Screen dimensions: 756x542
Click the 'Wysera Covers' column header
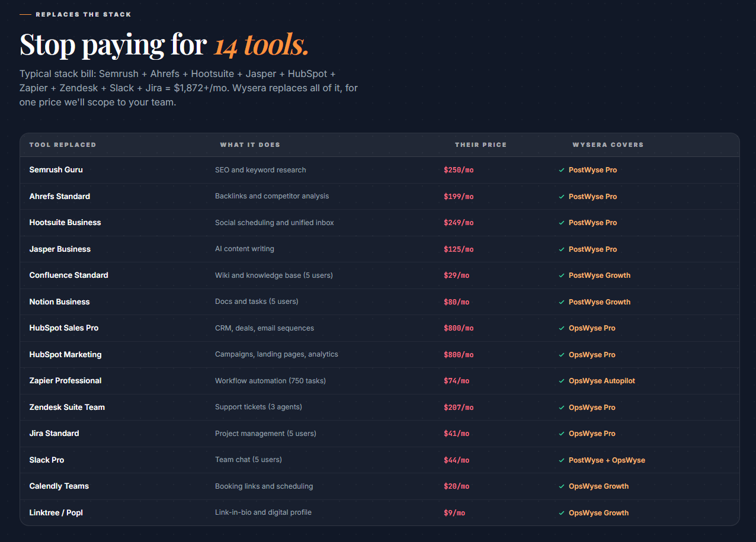pos(608,145)
